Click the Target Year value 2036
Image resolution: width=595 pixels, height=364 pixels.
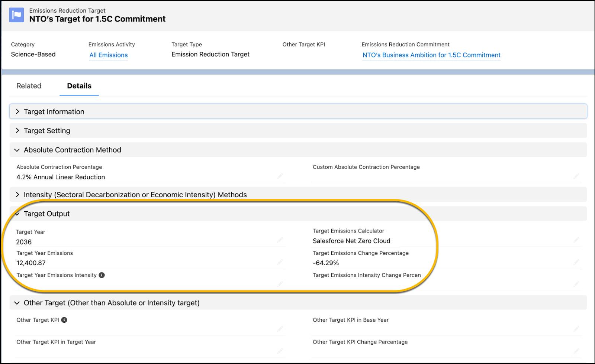click(x=24, y=242)
